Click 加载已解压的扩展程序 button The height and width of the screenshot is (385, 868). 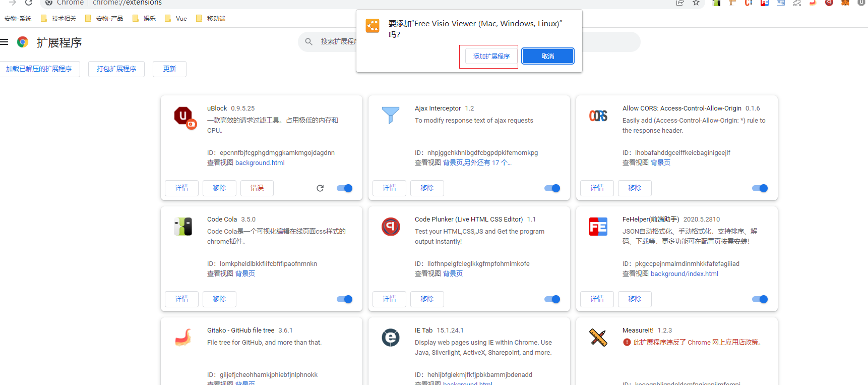39,69
